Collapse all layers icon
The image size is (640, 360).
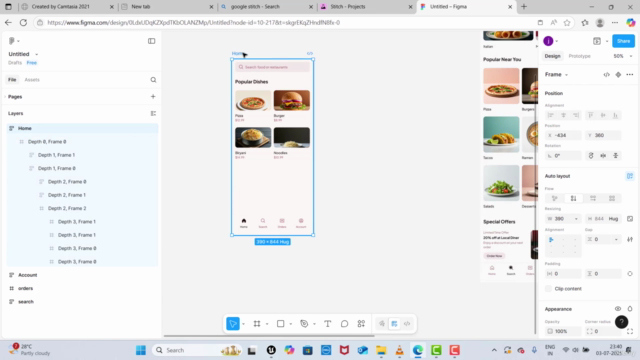pos(153,113)
